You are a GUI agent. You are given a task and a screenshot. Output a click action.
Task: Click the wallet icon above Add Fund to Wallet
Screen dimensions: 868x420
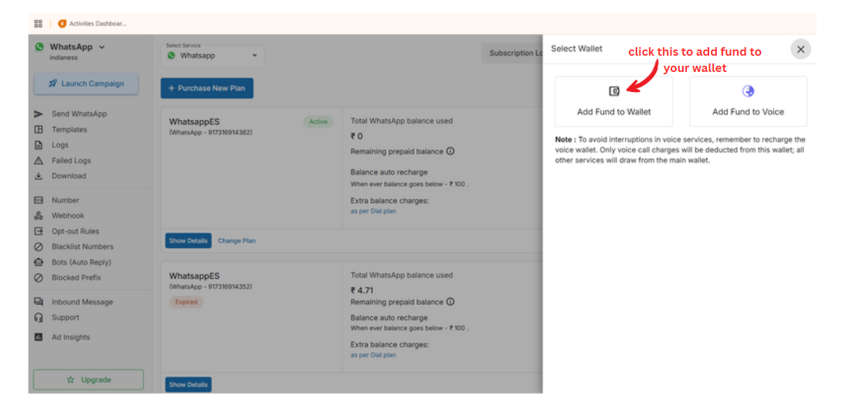pyautogui.click(x=614, y=91)
